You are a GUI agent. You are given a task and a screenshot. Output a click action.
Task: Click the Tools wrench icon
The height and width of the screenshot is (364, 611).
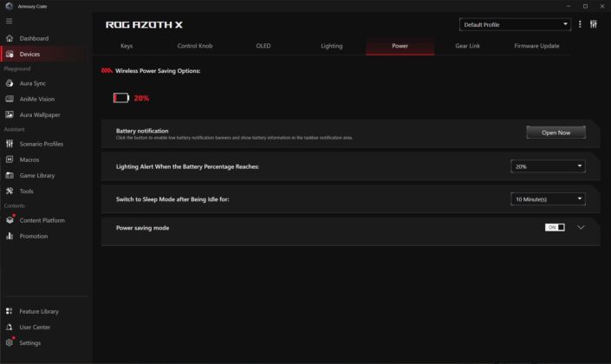10,191
